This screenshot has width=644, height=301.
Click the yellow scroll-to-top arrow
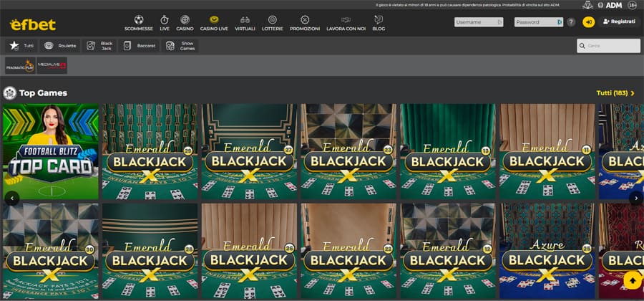[633, 280]
